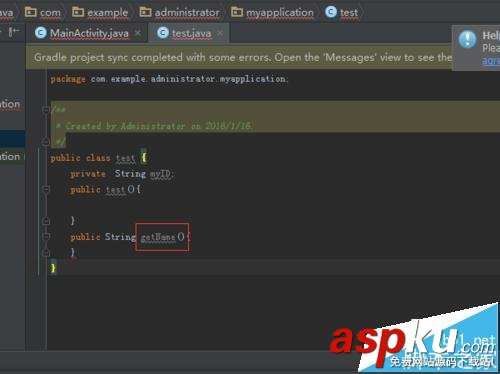This screenshot has width=500, height=374.
Task: Click the 'Created by Administrator' comment text
Action: (159, 126)
